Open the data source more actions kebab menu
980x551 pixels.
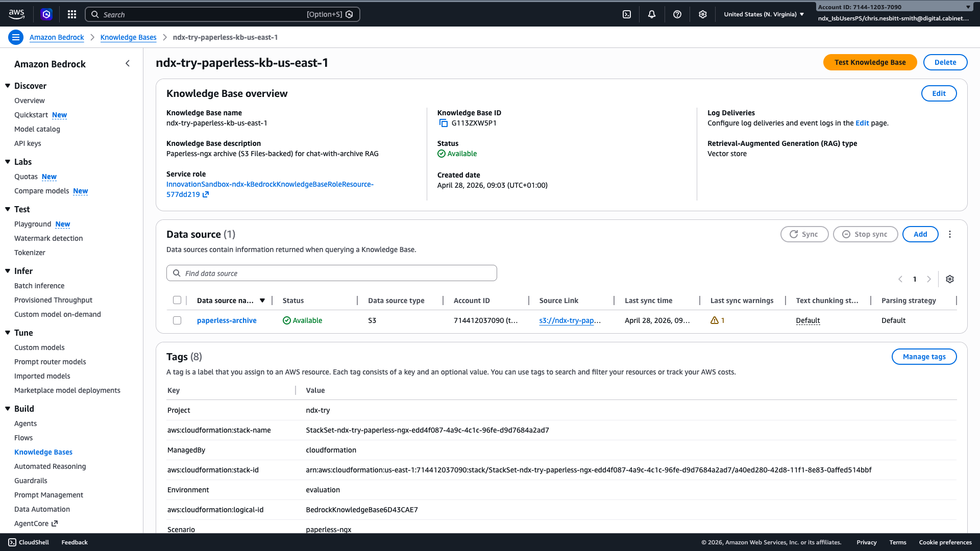pyautogui.click(x=950, y=234)
